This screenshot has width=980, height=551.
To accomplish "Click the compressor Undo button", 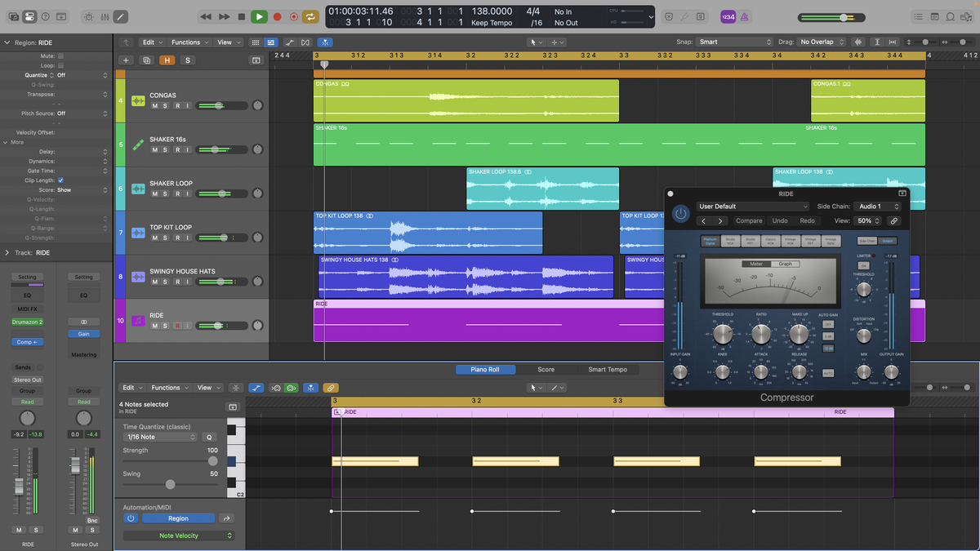I will [x=780, y=220].
